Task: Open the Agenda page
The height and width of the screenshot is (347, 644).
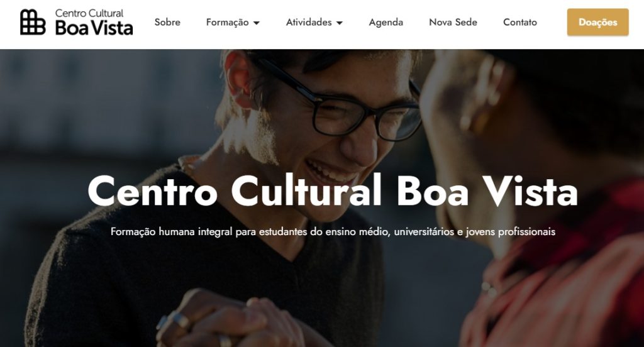Action: (386, 22)
